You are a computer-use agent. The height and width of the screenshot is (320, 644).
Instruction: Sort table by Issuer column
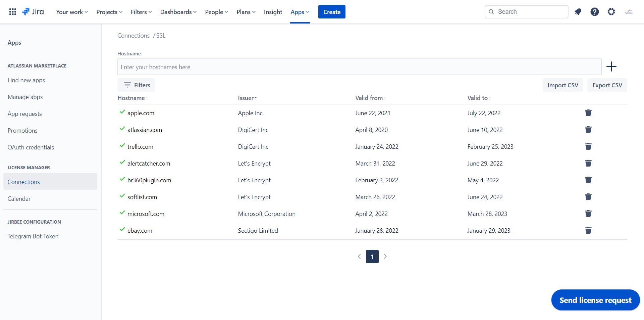coord(247,98)
